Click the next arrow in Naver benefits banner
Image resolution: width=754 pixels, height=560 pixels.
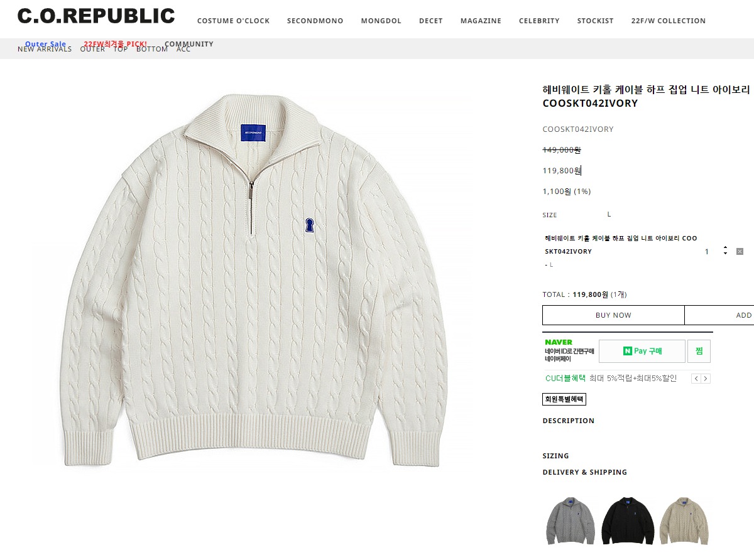coord(706,379)
